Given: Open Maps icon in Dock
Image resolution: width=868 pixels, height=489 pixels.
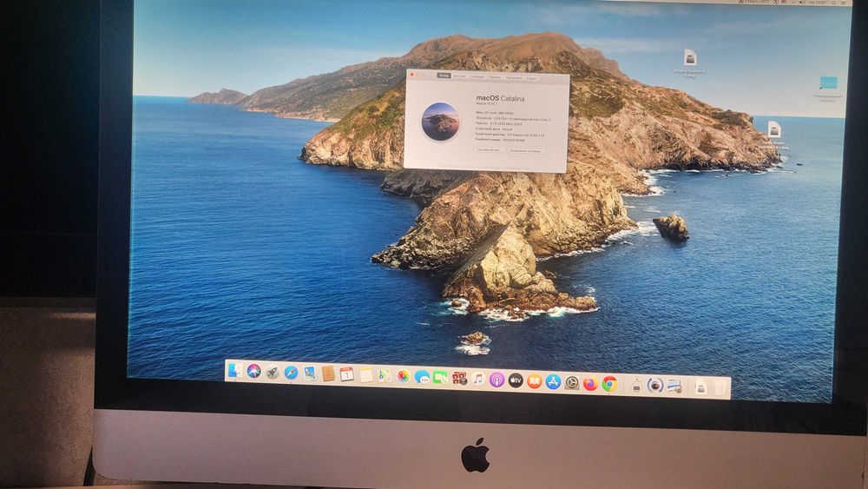Looking at the screenshot, I should 385,375.
